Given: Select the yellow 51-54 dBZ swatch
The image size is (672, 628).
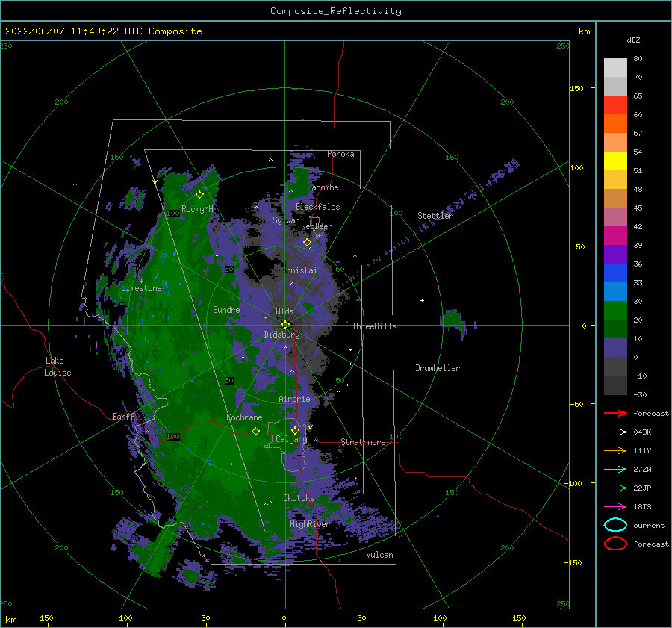Looking at the screenshot, I should point(615,161).
